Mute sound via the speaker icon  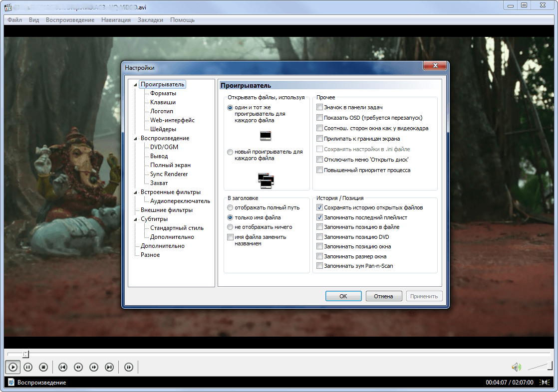pyautogui.click(x=516, y=367)
